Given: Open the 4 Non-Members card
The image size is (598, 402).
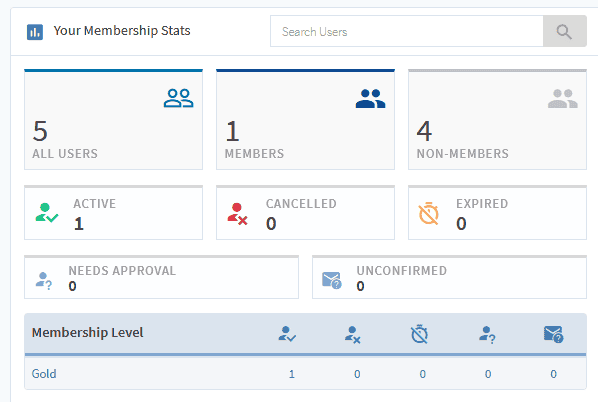Looking at the screenshot, I should [497, 119].
